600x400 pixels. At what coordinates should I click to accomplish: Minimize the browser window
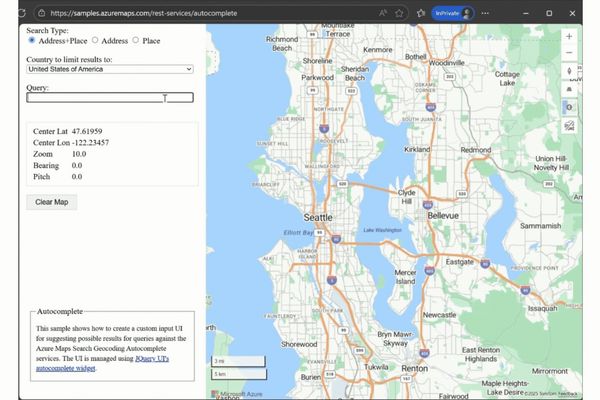[526, 13]
